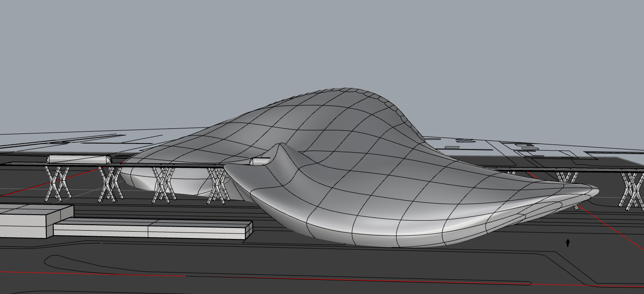
Task: Pick the long low rectangular box building
Action: click(x=153, y=229)
